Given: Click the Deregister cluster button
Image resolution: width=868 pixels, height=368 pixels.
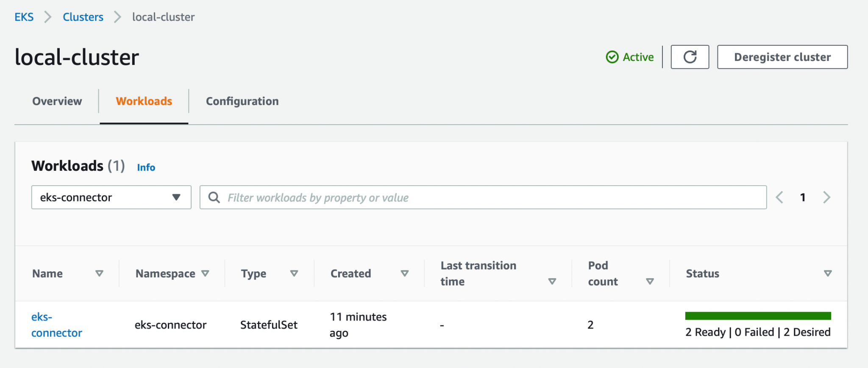Looking at the screenshot, I should tap(782, 57).
